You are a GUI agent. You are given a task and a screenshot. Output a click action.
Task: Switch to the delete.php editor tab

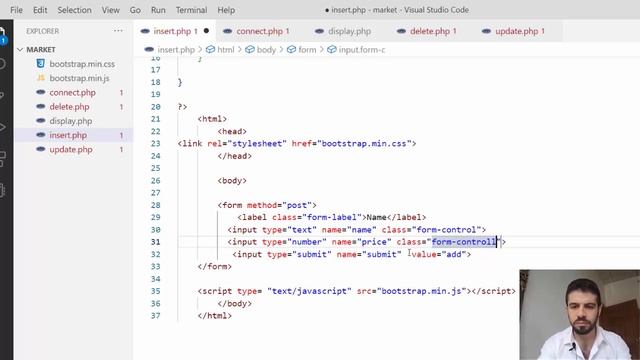(430, 31)
